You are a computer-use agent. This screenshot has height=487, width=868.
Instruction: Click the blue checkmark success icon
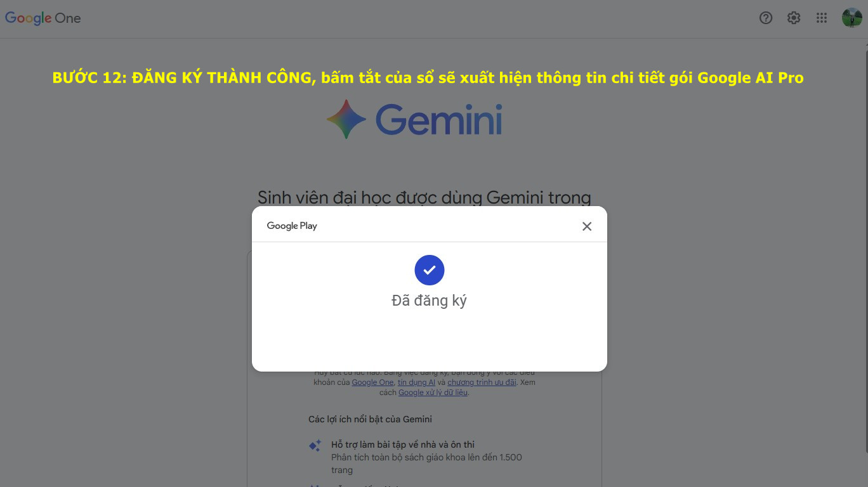click(x=430, y=270)
